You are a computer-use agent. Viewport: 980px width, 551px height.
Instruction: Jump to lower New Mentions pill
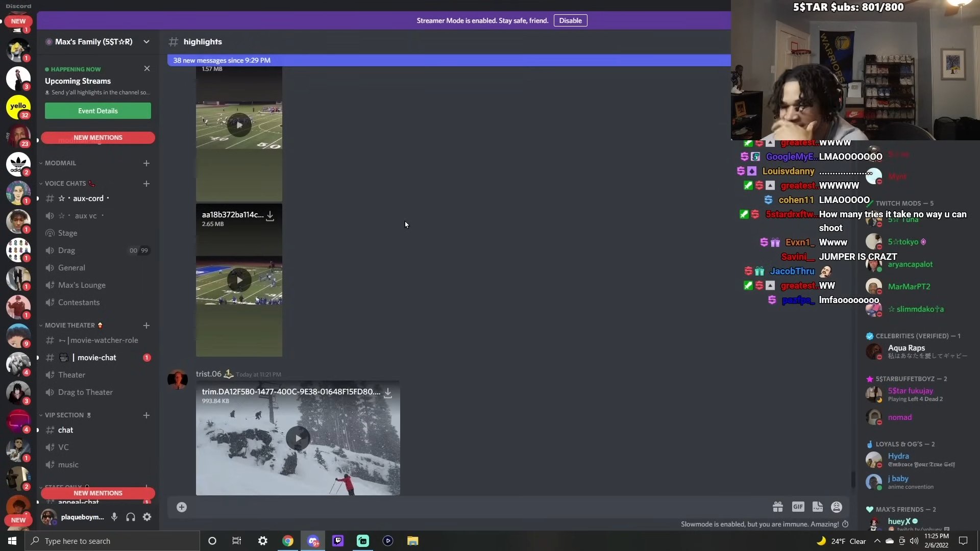point(98,493)
